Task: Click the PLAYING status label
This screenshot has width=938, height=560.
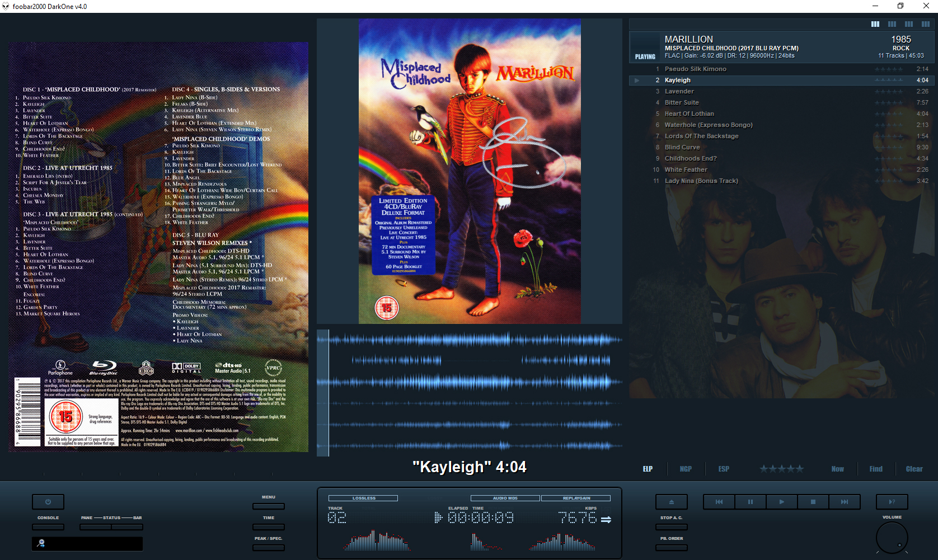Action: pyautogui.click(x=645, y=57)
